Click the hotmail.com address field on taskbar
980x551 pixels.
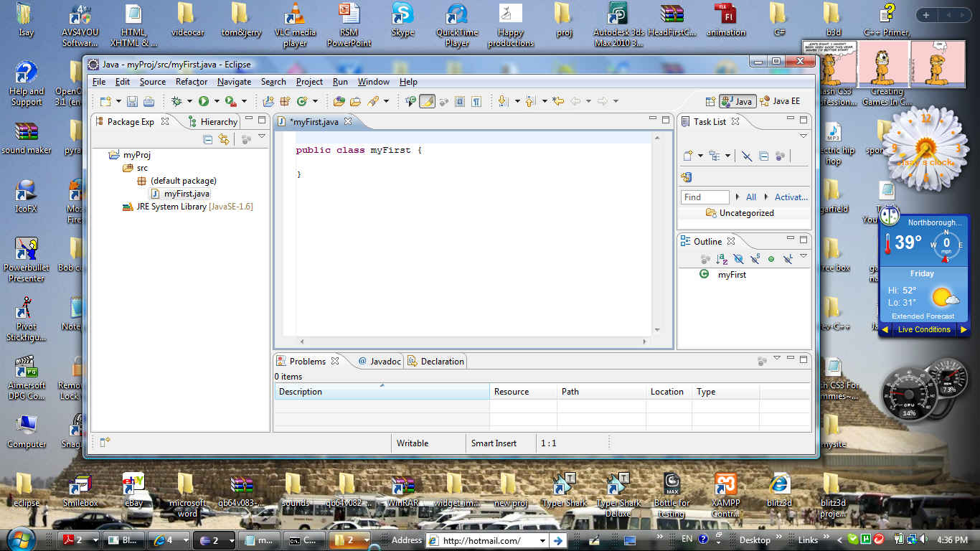point(488,540)
